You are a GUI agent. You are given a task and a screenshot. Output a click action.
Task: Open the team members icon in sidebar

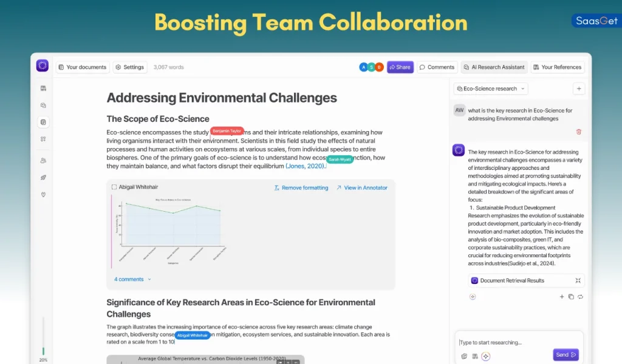point(43,160)
